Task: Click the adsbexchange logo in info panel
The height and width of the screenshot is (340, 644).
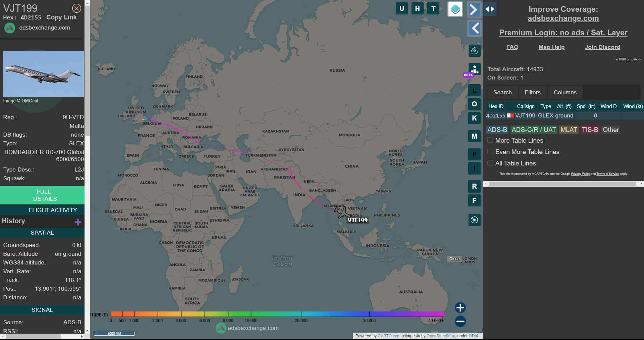Action: tap(10, 28)
